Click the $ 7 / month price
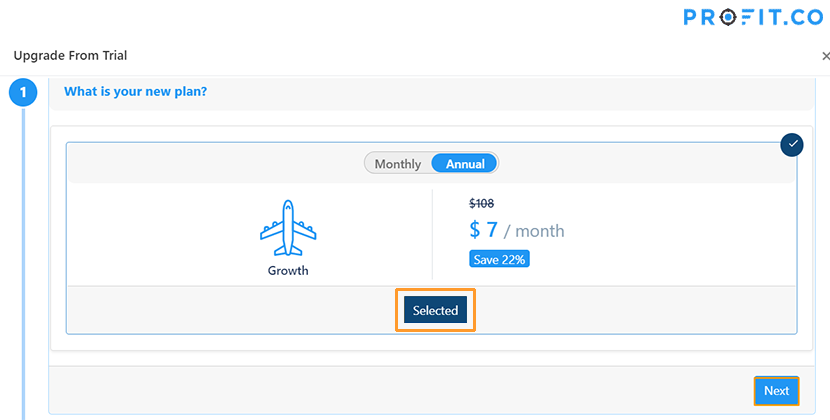 (x=517, y=230)
